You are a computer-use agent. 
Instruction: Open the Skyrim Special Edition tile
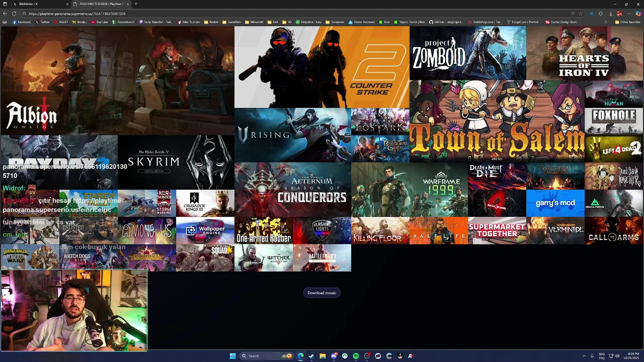[x=176, y=162]
